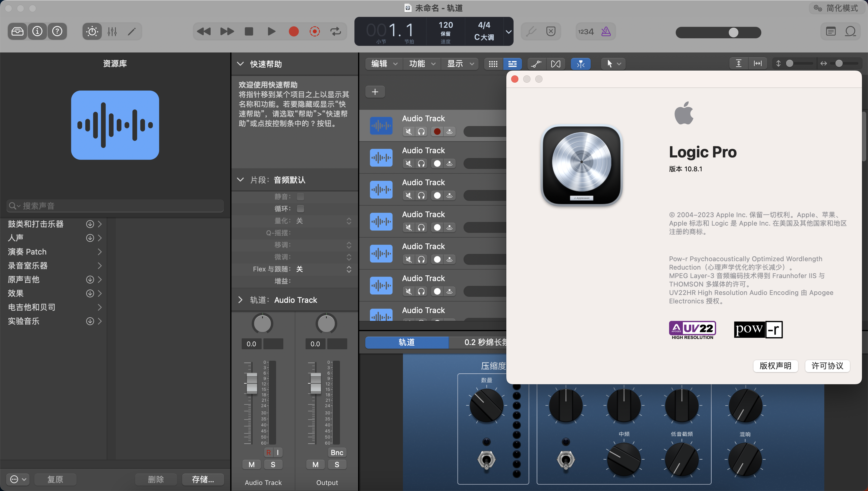Open the 编辑 menu in tracks area

[384, 63]
